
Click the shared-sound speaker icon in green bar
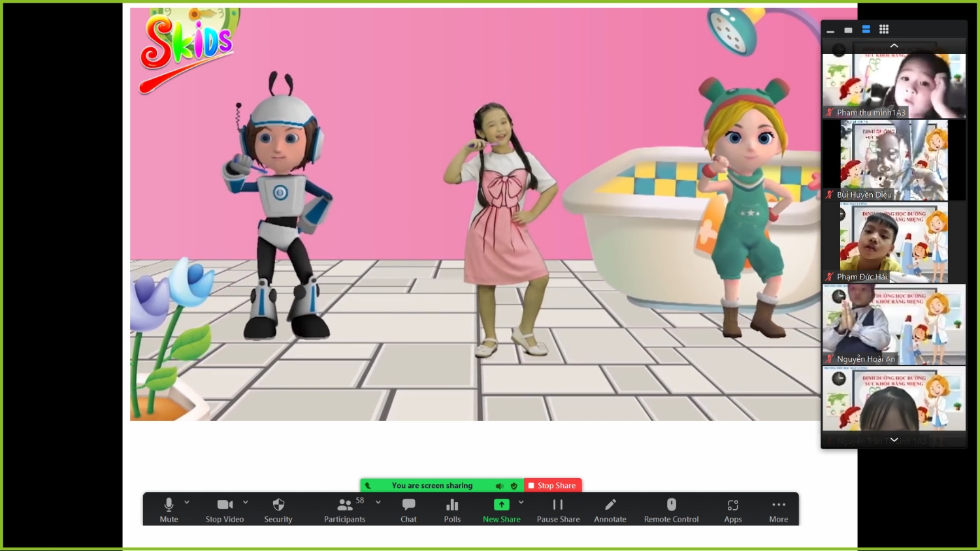pos(499,486)
